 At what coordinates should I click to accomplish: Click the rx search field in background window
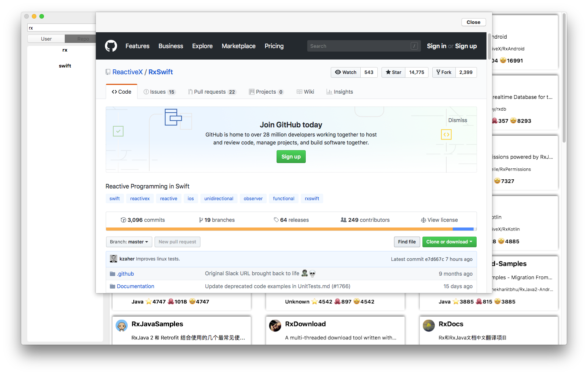pos(61,28)
